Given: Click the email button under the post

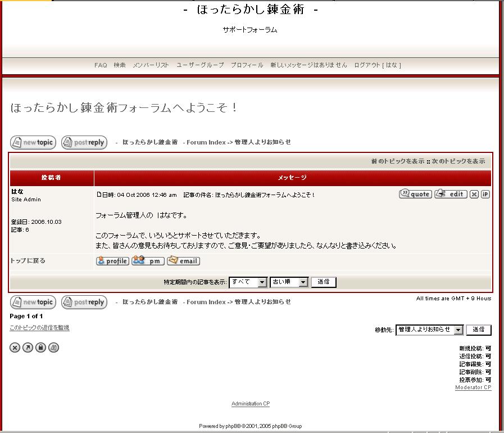Looking at the screenshot, I should coord(183,261).
